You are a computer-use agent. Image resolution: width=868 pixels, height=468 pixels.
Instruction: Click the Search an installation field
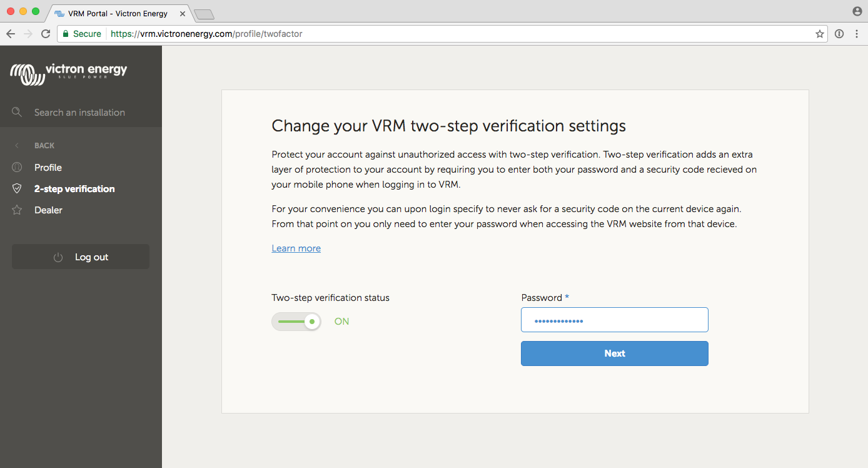tap(79, 113)
